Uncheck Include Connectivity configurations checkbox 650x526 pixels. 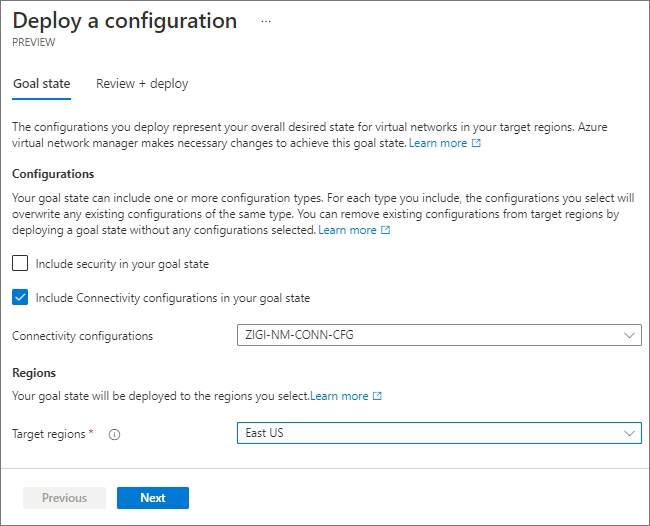[x=20, y=297]
